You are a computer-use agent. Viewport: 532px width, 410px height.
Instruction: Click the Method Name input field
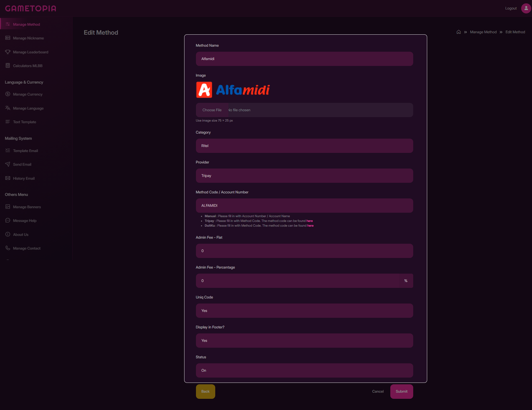(x=304, y=59)
